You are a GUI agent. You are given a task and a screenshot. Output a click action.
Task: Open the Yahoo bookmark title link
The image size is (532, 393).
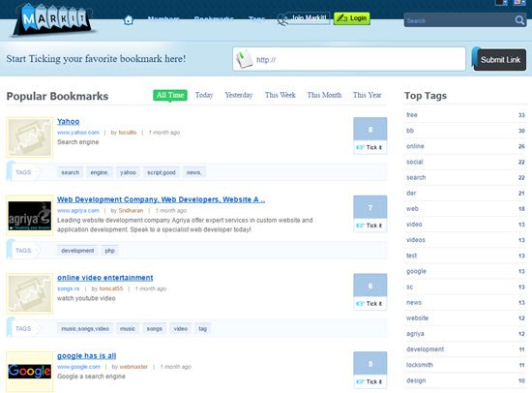pos(69,121)
